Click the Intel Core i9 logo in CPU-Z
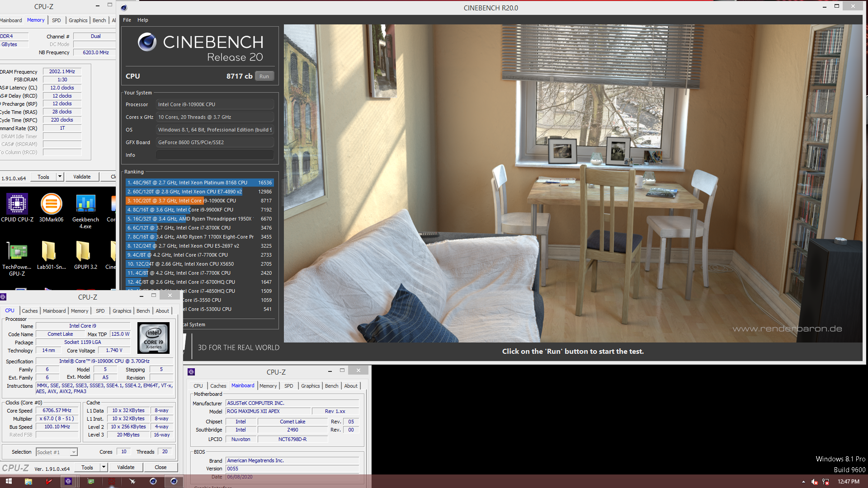The image size is (868, 488). (154, 338)
